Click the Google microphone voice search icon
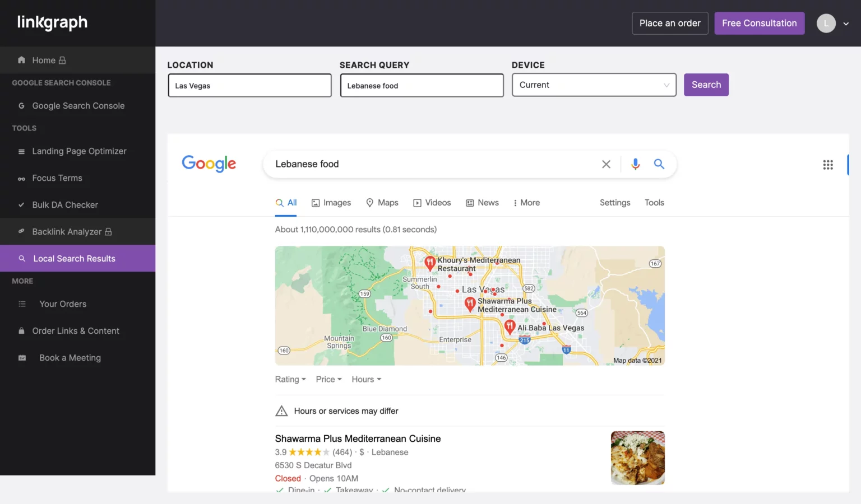Image resolution: width=861 pixels, height=504 pixels. [x=635, y=164]
